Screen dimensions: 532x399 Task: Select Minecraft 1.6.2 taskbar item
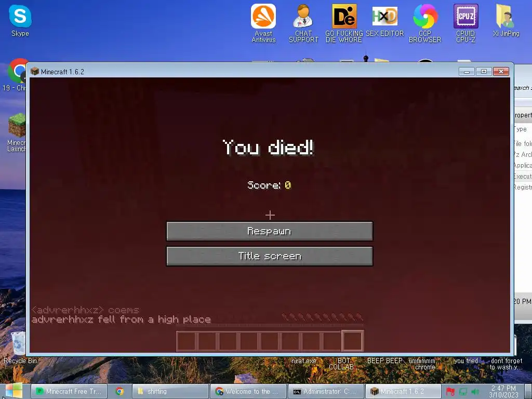[x=403, y=391]
